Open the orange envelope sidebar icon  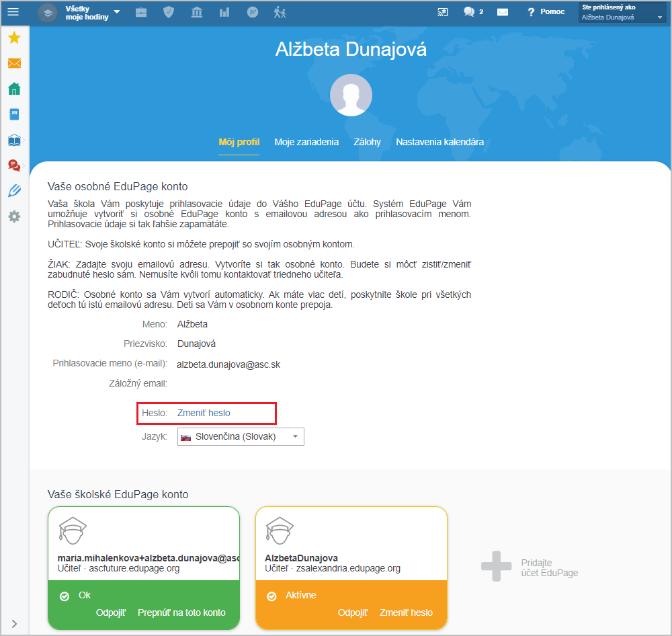tap(14, 63)
